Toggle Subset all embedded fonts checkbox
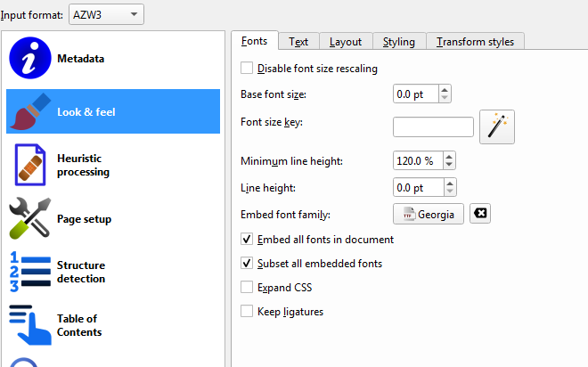588x367 pixels. click(248, 264)
